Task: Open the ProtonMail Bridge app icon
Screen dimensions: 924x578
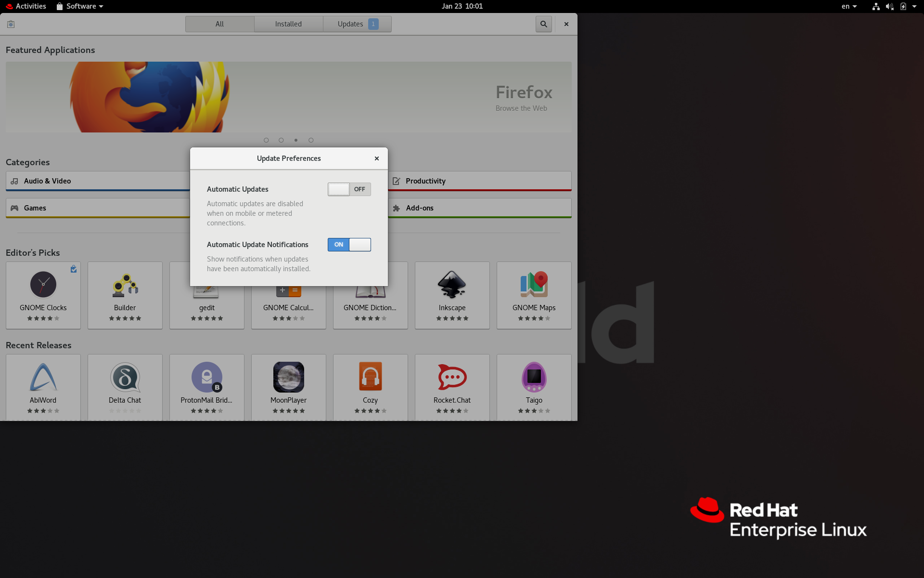Action: pyautogui.click(x=207, y=377)
